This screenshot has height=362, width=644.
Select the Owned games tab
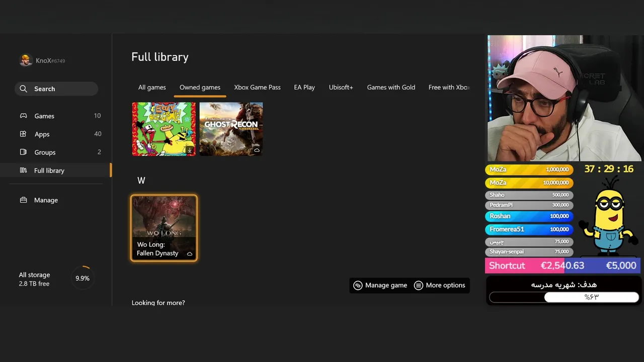point(200,87)
